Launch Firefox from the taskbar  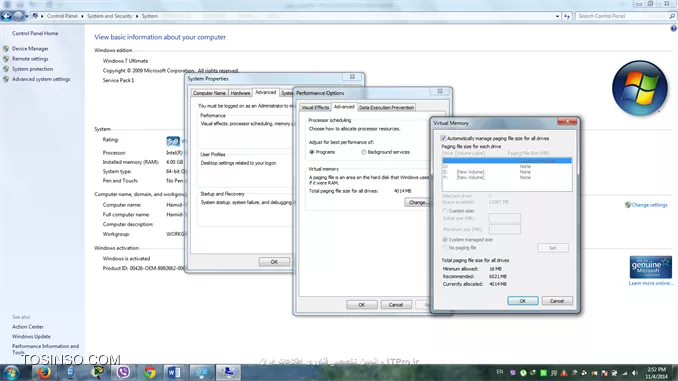[x=44, y=372]
